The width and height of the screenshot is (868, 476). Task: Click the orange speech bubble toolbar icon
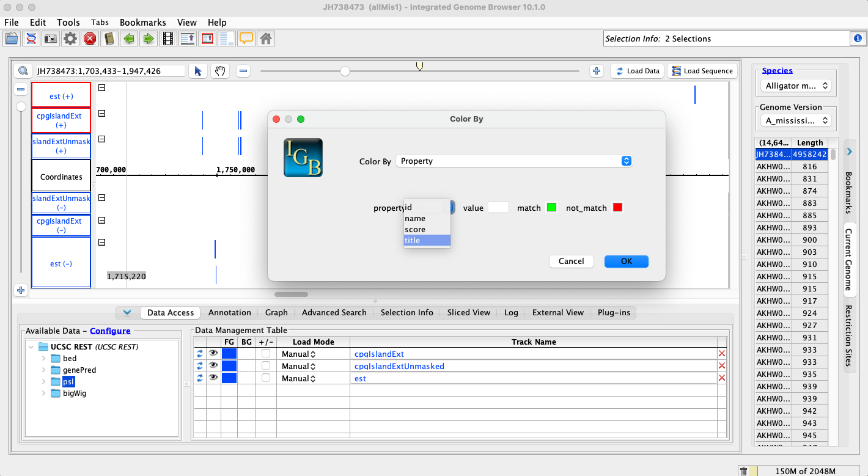pos(246,39)
